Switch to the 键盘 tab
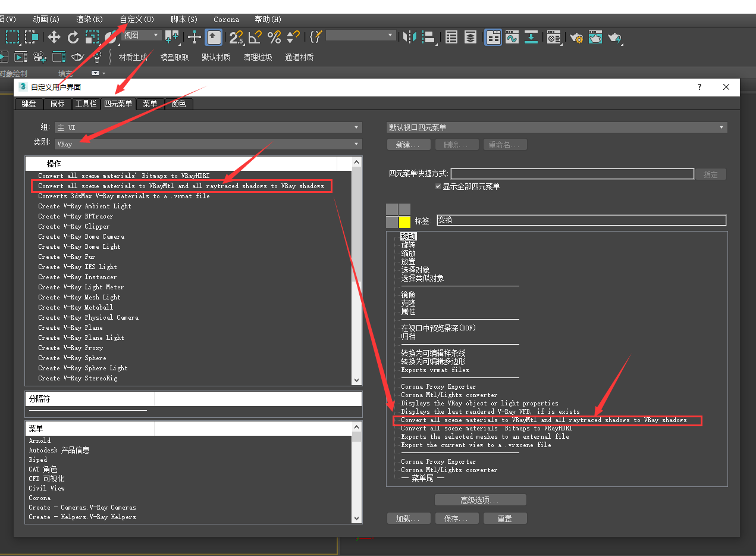 pyautogui.click(x=29, y=104)
